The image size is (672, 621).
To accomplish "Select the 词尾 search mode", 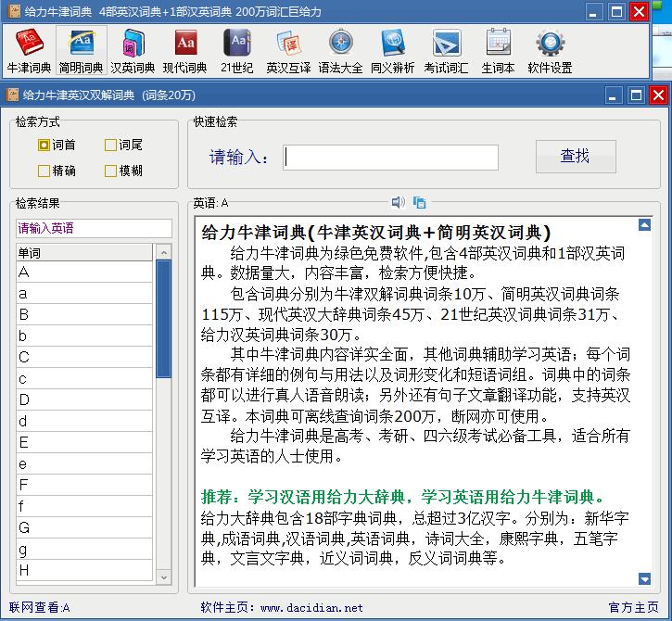I will [123, 145].
